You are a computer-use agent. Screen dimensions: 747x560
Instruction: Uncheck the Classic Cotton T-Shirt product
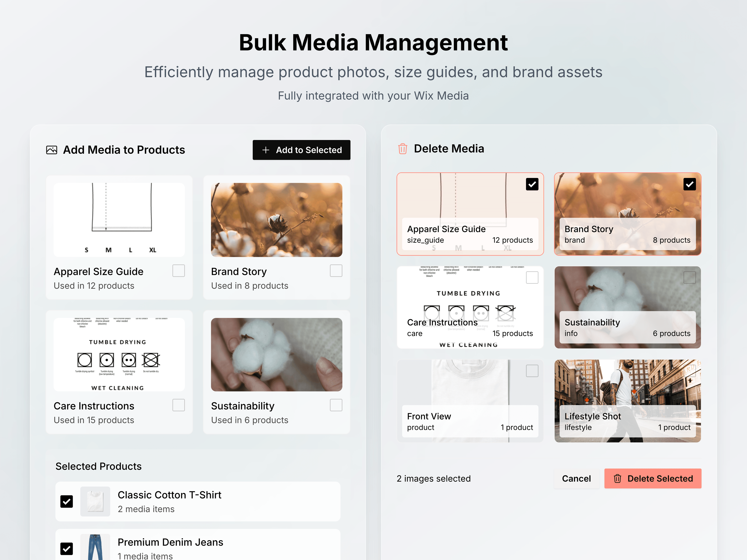(67, 501)
